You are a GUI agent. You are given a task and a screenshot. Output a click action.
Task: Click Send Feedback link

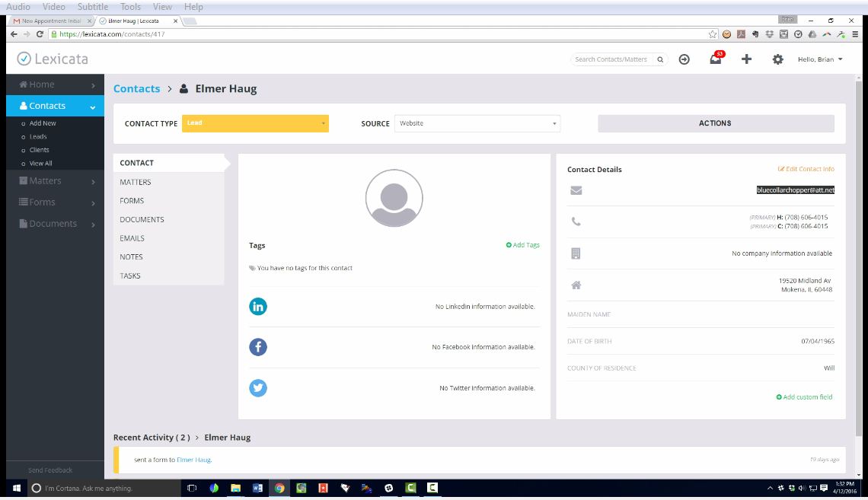[50, 470]
